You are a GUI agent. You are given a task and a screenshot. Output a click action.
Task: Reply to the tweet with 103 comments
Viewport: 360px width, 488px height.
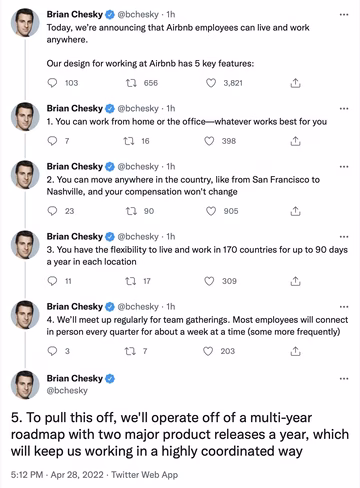(x=52, y=83)
